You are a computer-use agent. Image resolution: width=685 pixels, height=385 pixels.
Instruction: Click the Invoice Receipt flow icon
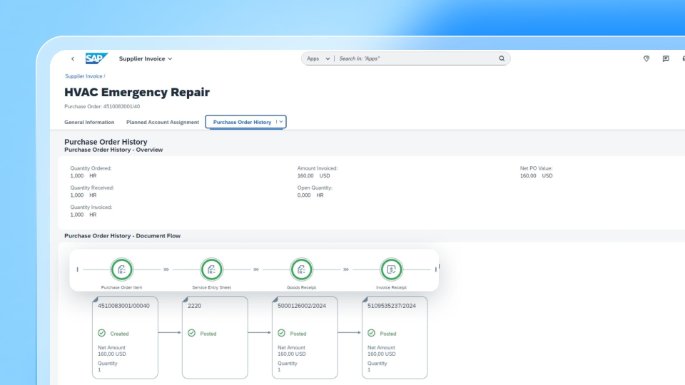click(x=391, y=269)
